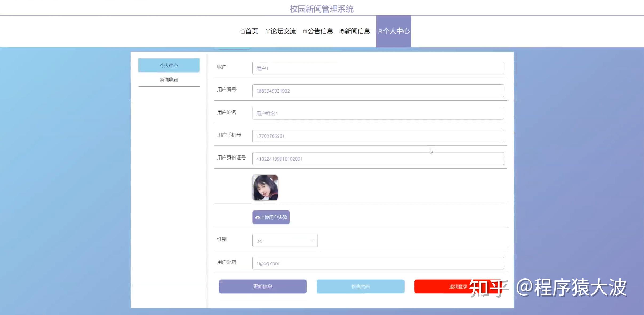Screen dimensions: 644x315
Task: Click the person icon beside 个人中心
Action: 380,31
